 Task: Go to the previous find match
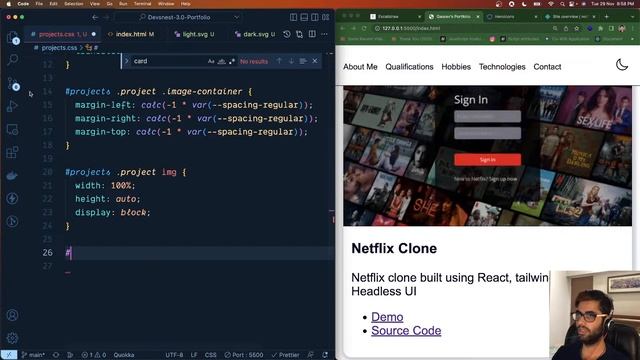[279, 61]
